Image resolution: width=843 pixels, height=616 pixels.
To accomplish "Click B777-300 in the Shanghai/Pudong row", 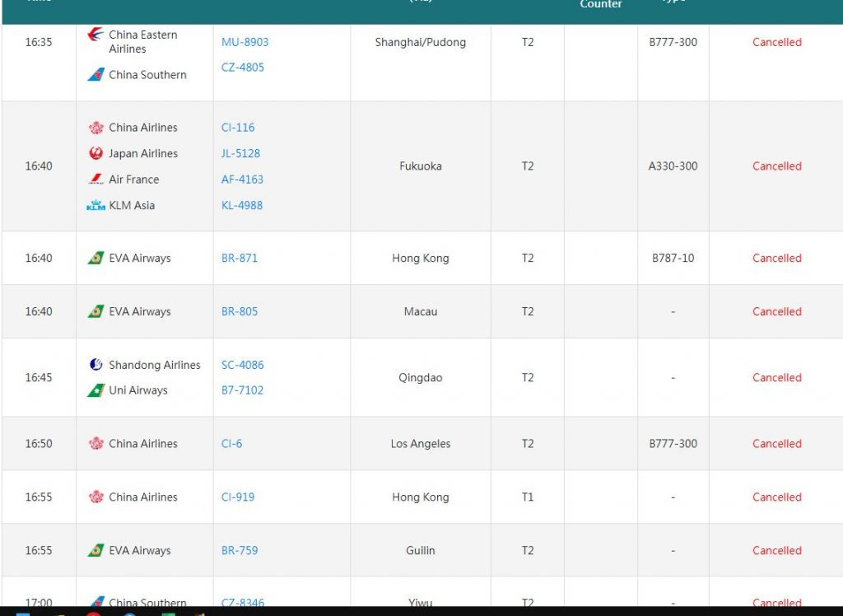I will click(x=673, y=42).
